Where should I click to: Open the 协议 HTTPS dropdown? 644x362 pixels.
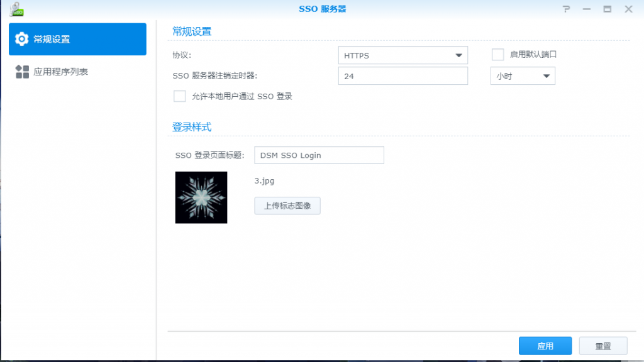coord(402,55)
